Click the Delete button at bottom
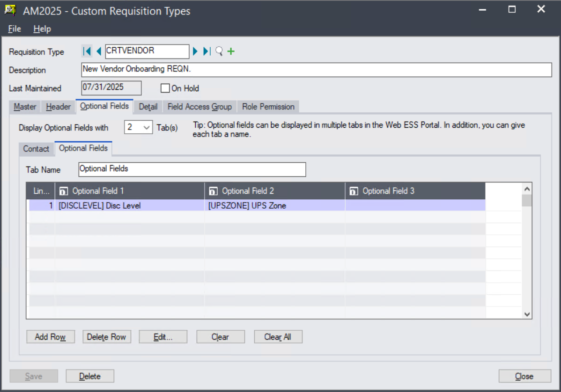 (90, 376)
